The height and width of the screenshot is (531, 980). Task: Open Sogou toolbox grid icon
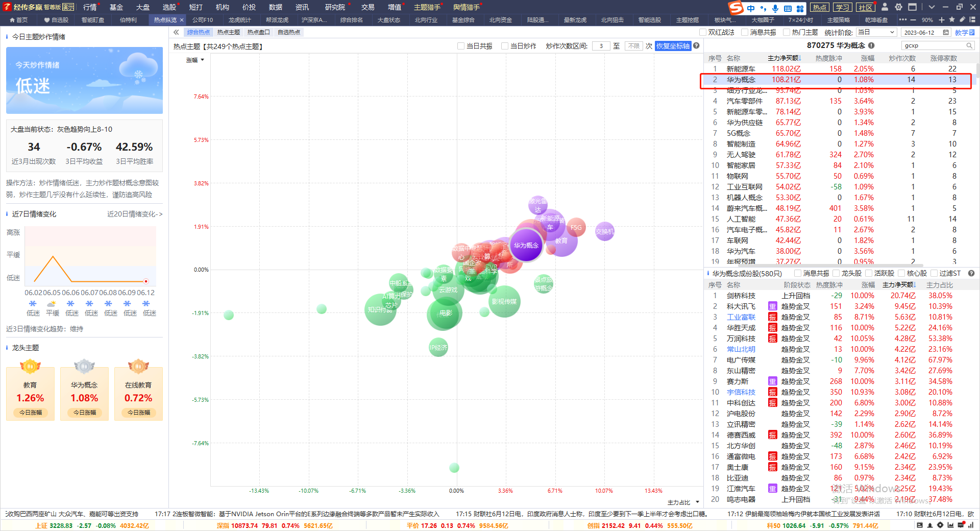click(800, 8)
